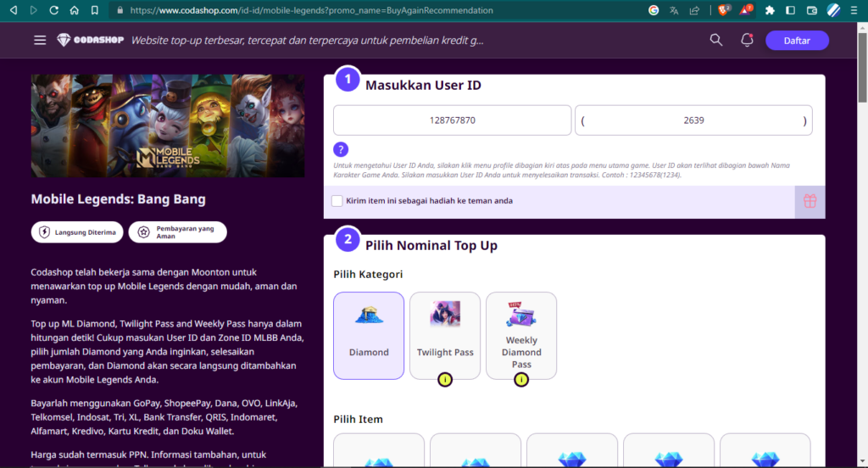The width and height of the screenshot is (868, 468).
Task: Open the extensions puzzle icon
Action: (x=770, y=10)
